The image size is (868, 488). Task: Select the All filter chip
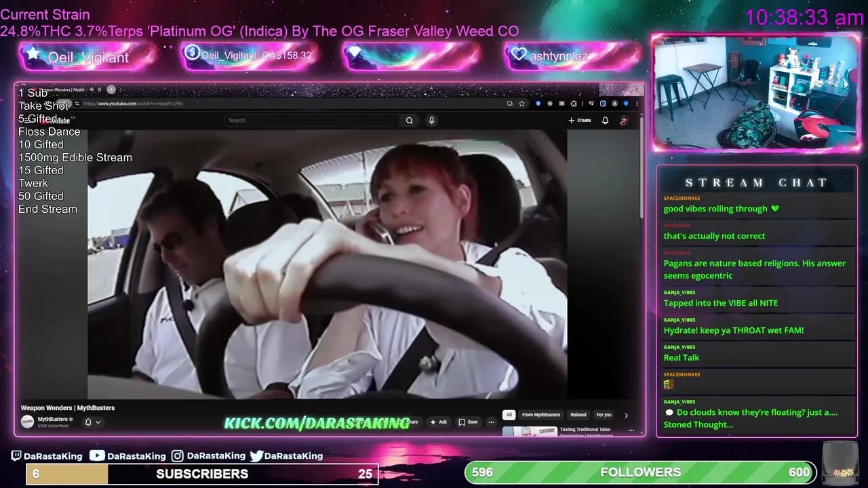tap(509, 415)
